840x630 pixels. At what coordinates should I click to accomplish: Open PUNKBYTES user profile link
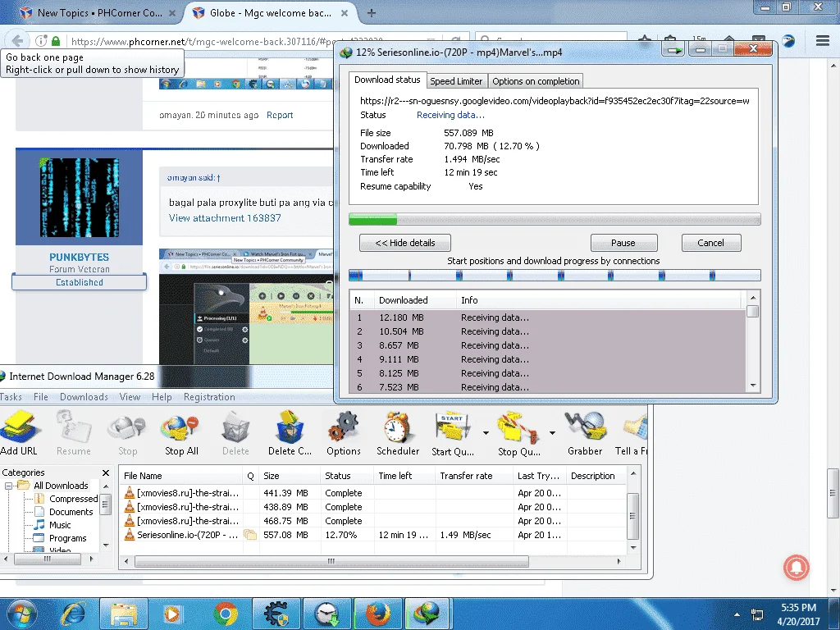pos(80,257)
